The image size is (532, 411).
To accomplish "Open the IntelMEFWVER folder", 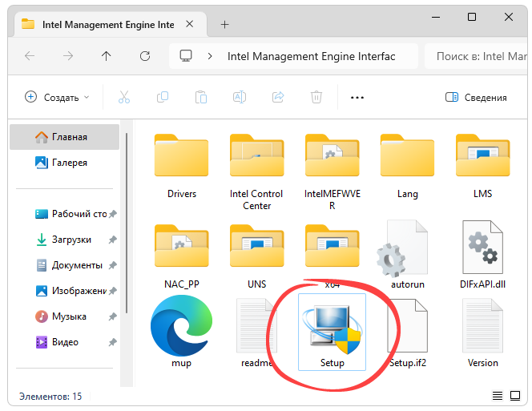I will pyautogui.click(x=332, y=171).
